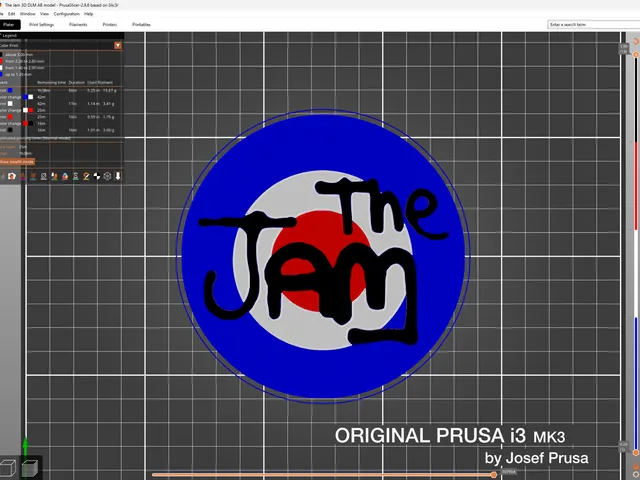Click red swatch in third Print event row
The width and height of the screenshot is (640, 480).
click(x=10, y=117)
